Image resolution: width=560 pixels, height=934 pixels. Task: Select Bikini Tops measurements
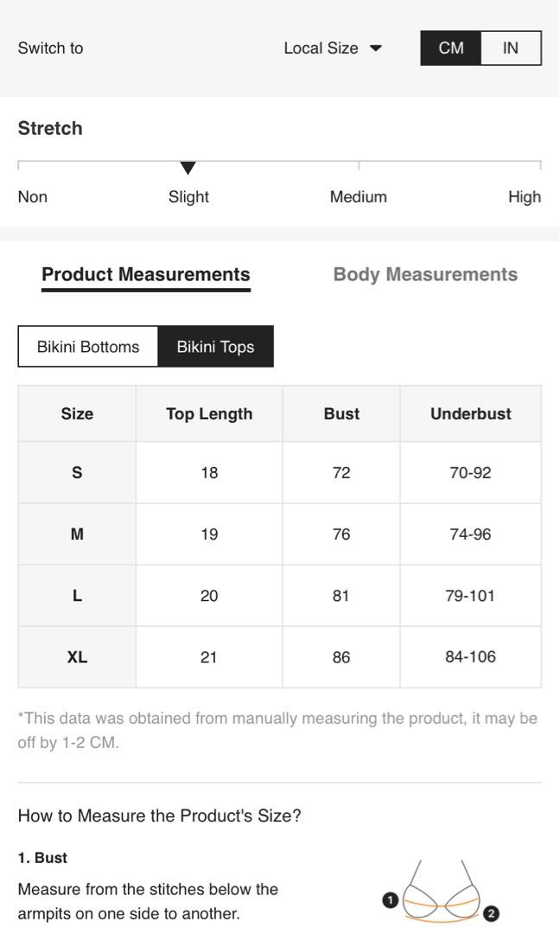(x=215, y=347)
